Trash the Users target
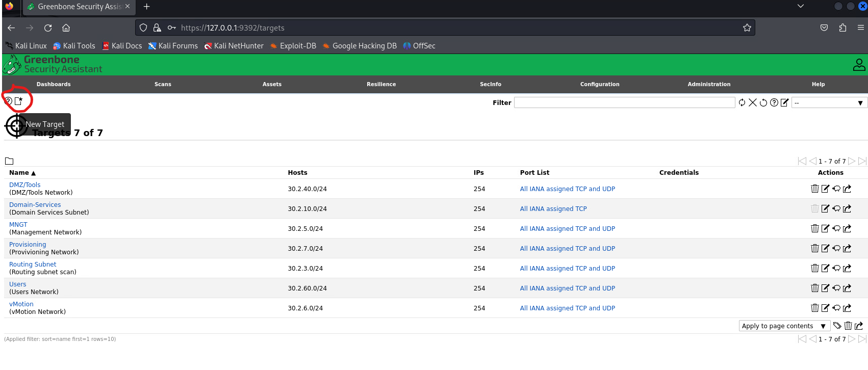 tap(815, 288)
